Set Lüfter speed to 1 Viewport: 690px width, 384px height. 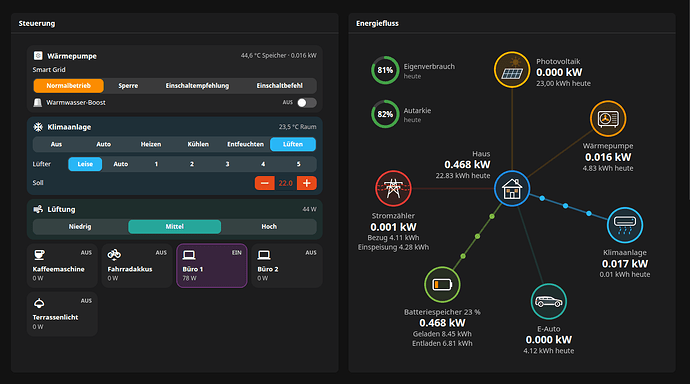pos(156,164)
